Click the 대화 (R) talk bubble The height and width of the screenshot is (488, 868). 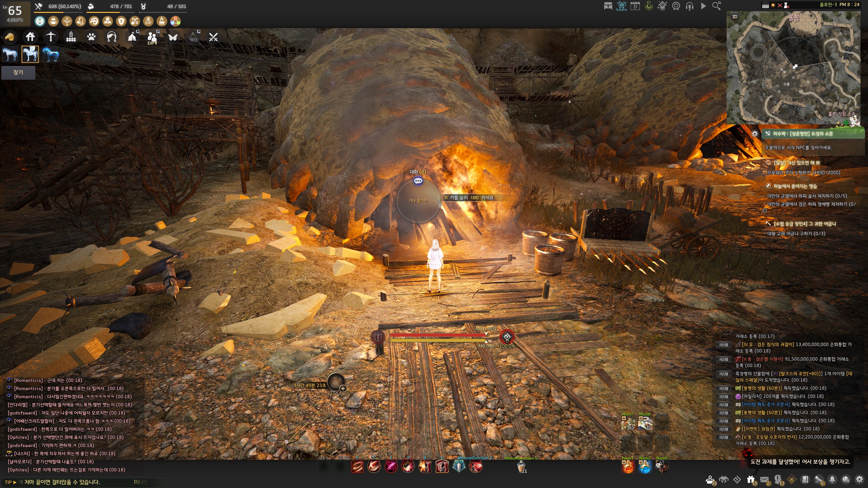click(x=418, y=181)
